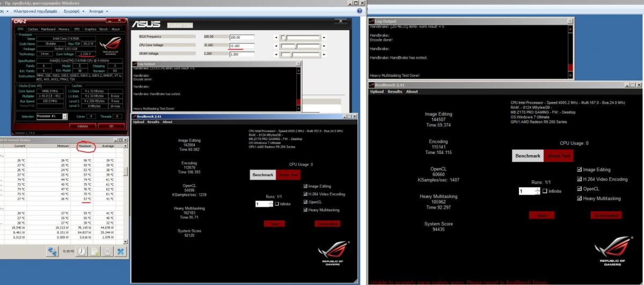The width and height of the screenshot is (644, 285).
Task: Click Screenshot button in right RealBench window
Action: (x=606, y=215)
